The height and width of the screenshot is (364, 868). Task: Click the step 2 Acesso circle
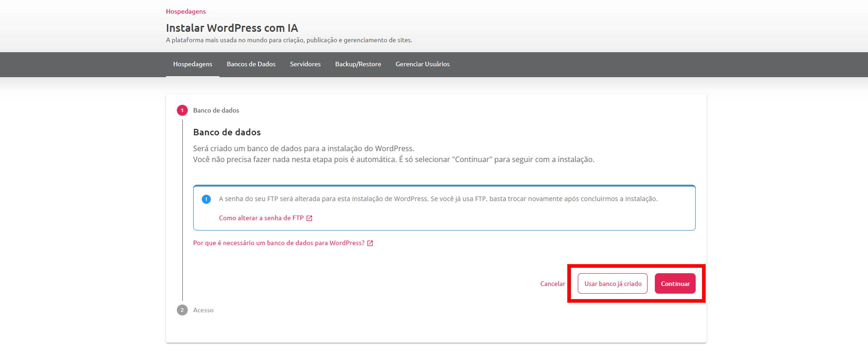click(x=182, y=310)
